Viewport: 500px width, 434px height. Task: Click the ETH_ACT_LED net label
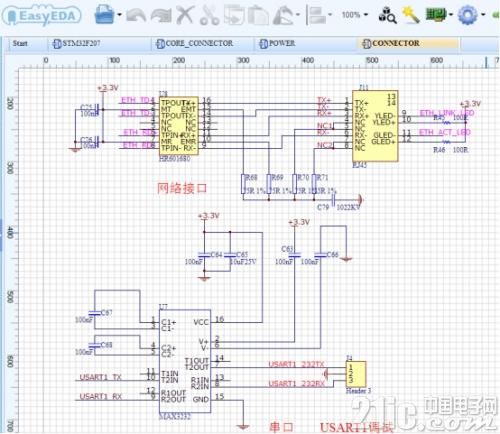pyautogui.click(x=445, y=132)
